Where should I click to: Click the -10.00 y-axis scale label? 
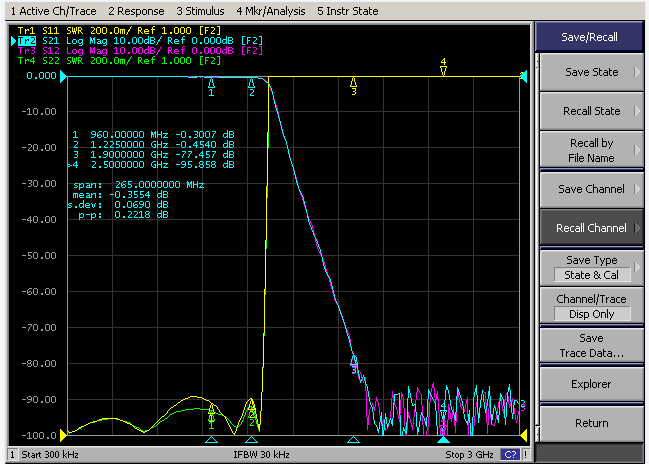(39, 111)
